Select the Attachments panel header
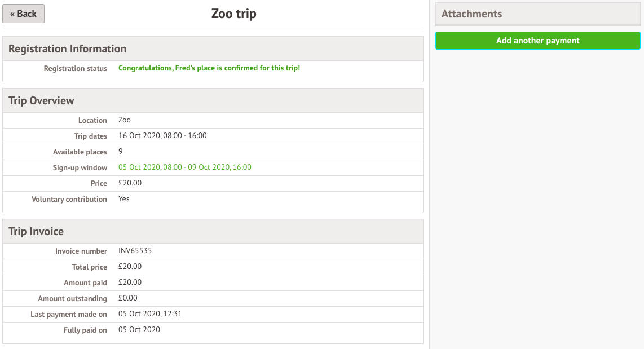Viewport: 644px width, 349px height. tap(471, 14)
